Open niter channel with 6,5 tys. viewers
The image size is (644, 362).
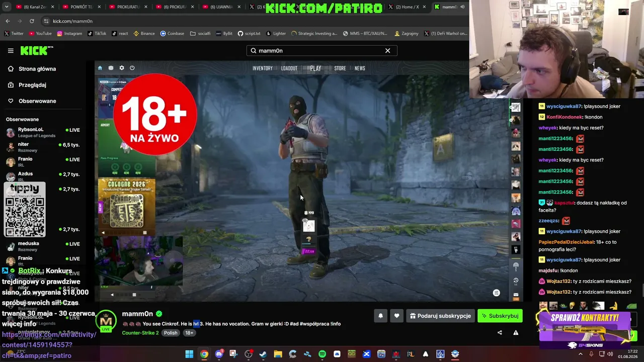43,147
